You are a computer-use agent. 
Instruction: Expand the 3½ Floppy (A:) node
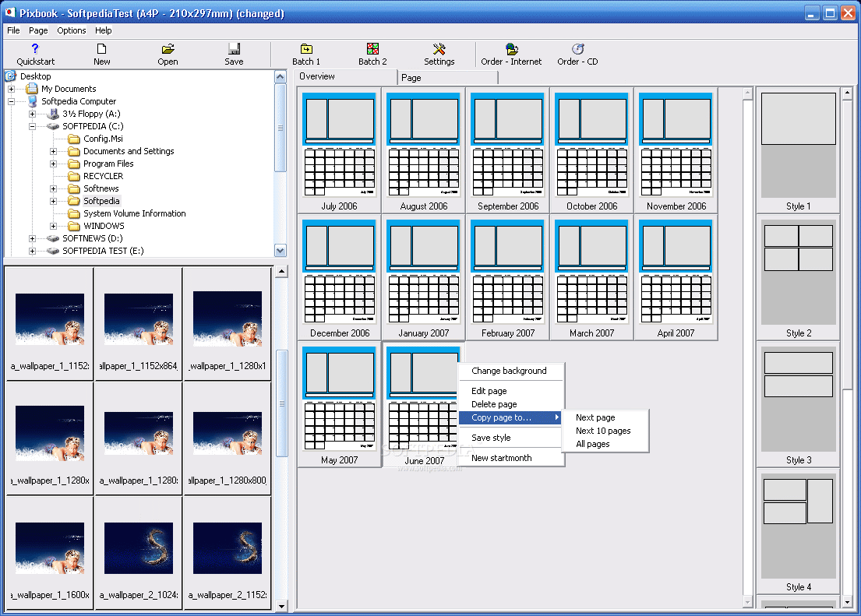[x=33, y=114]
